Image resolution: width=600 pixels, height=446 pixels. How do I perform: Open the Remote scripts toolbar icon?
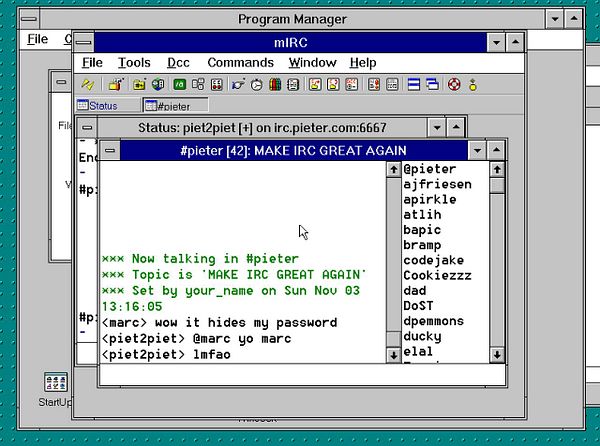point(217,85)
